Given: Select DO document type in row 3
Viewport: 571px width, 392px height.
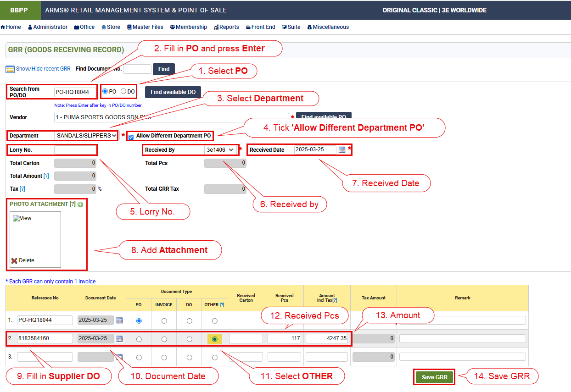Looking at the screenshot, I should pyautogui.click(x=190, y=357).
